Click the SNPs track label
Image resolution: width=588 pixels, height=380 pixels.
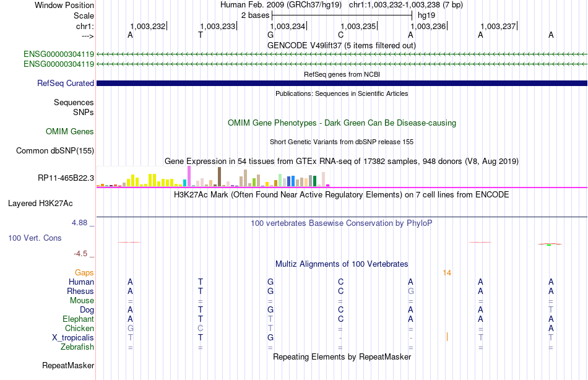tap(84, 112)
